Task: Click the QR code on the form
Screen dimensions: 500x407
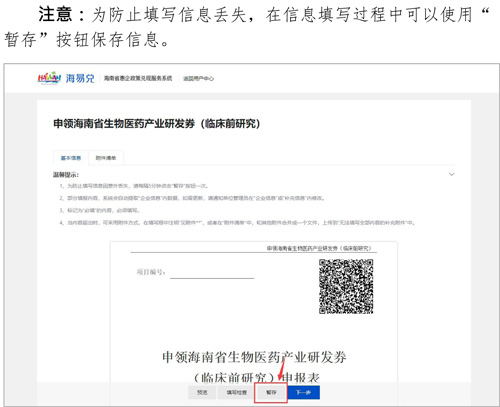Action: [346, 286]
